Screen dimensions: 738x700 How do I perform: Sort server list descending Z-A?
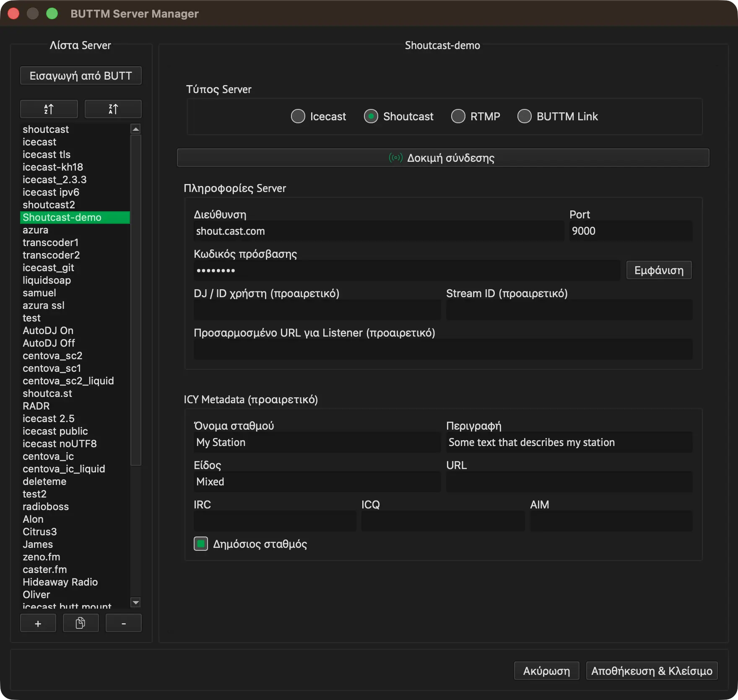click(113, 109)
